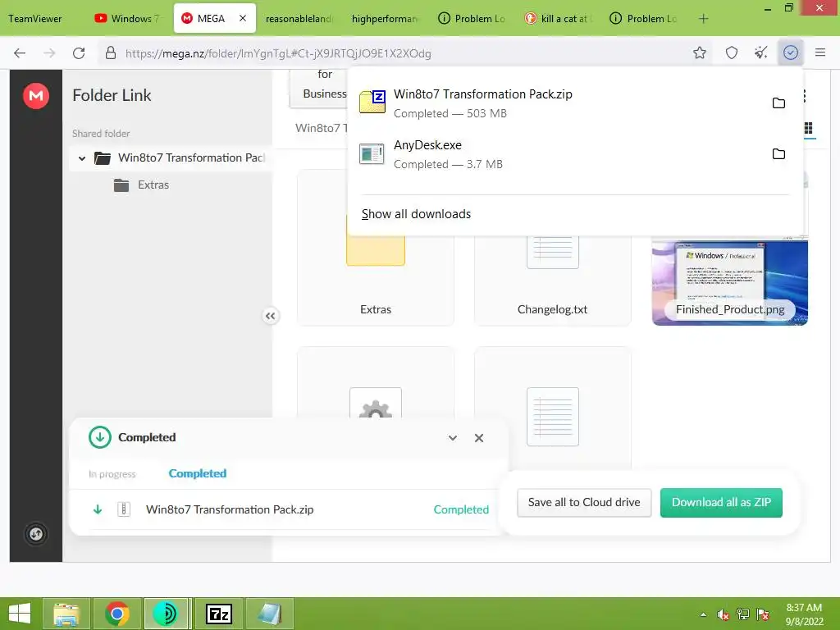840x630 pixels.
Task: Click the green circular app in taskbar
Action: point(166,614)
